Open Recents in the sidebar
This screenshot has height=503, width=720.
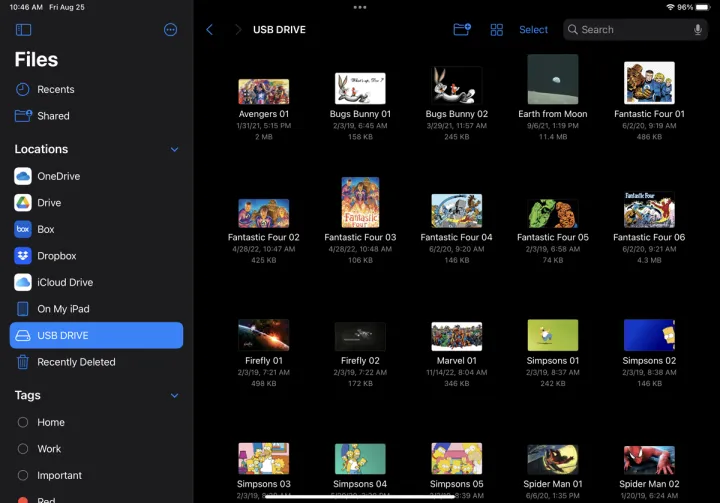click(55, 89)
